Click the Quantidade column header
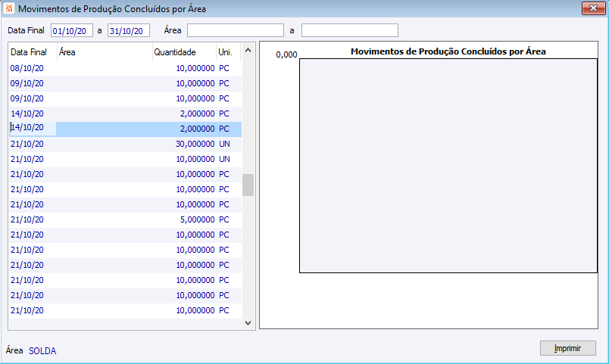The image size is (609, 364). 184,52
